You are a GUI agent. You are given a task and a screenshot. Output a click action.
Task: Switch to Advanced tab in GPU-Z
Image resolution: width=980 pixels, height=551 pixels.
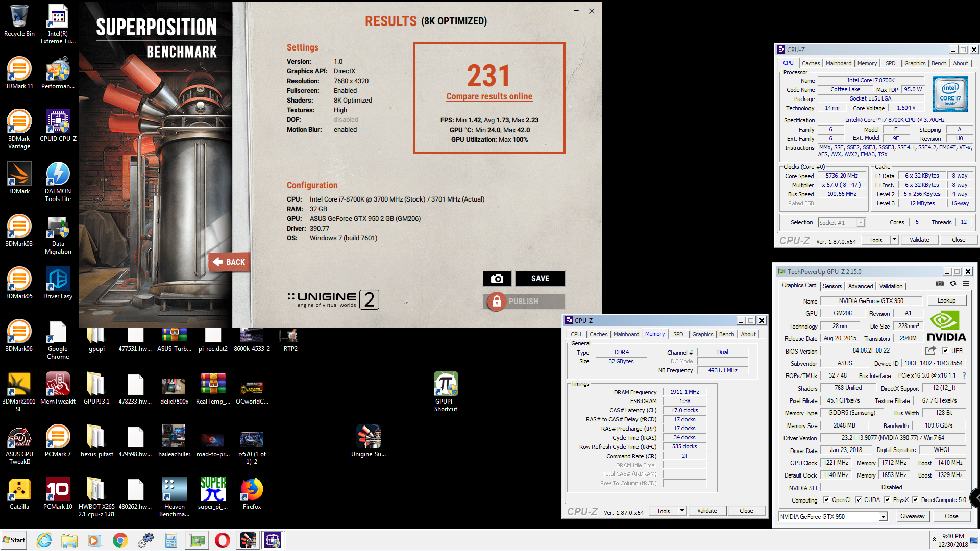tap(861, 286)
